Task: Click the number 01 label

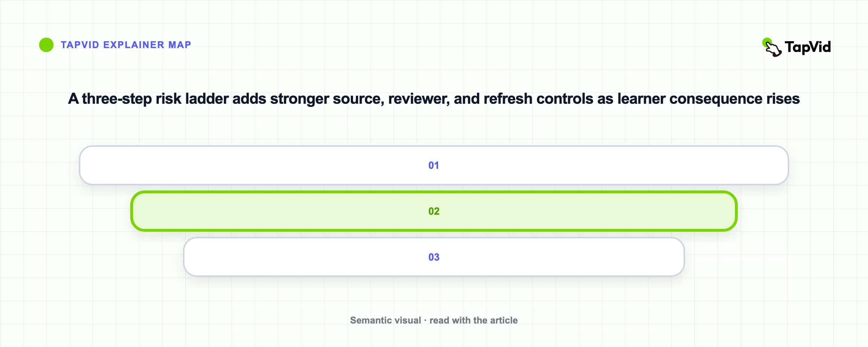Action: coord(434,166)
